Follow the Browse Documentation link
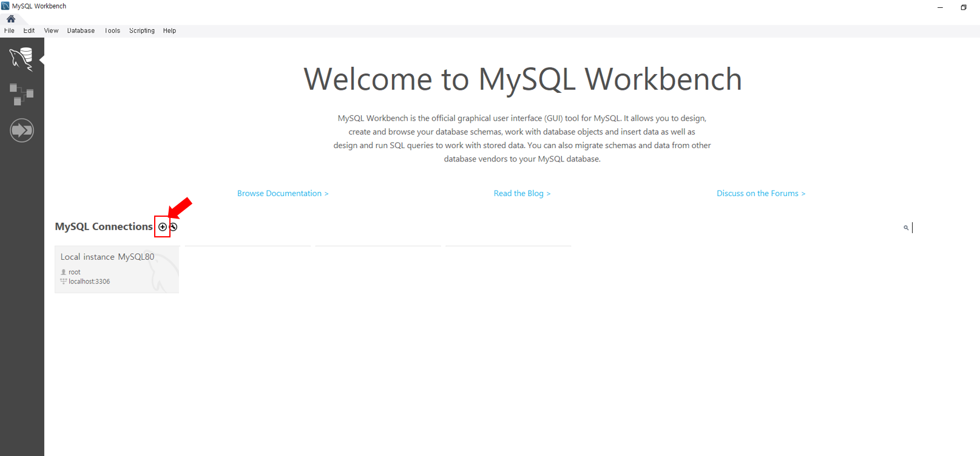The height and width of the screenshot is (456, 980). click(283, 193)
